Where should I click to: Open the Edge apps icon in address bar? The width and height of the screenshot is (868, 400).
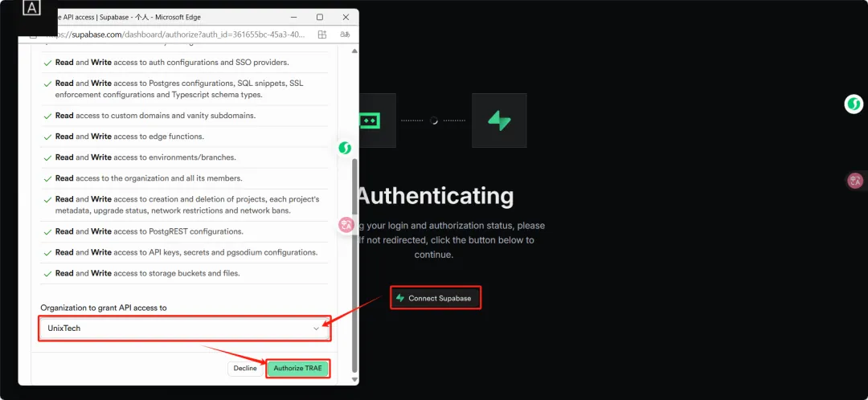coord(322,35)
